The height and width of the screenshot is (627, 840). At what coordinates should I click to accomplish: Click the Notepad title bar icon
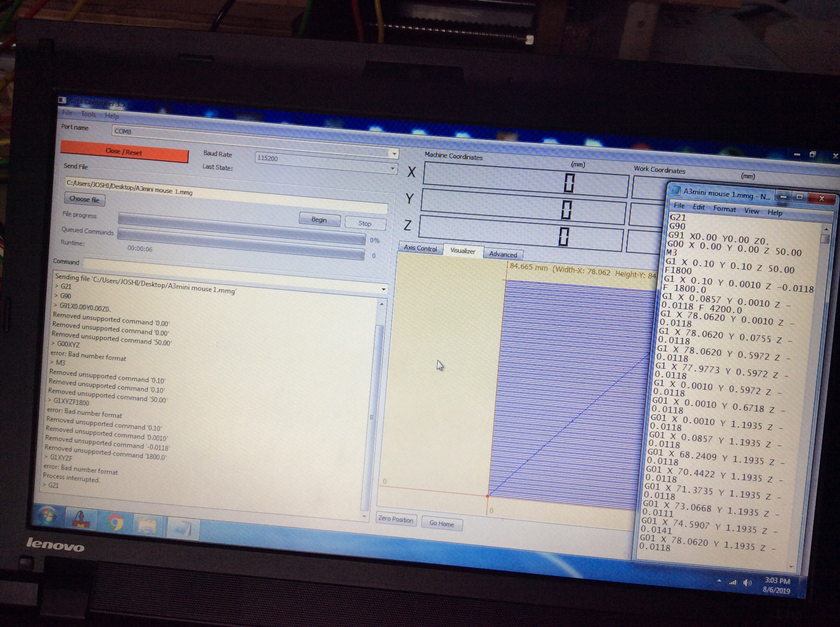(x=676, y=190)
